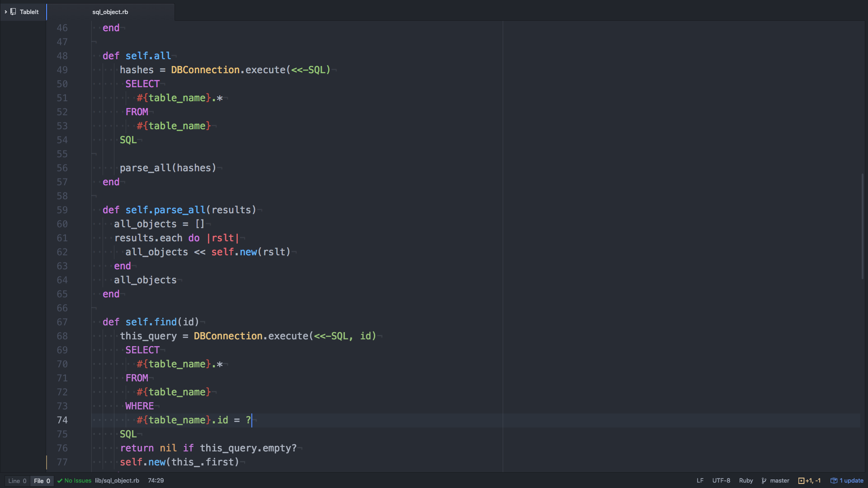Open grammar selector showing Ruby

(746, 481)
